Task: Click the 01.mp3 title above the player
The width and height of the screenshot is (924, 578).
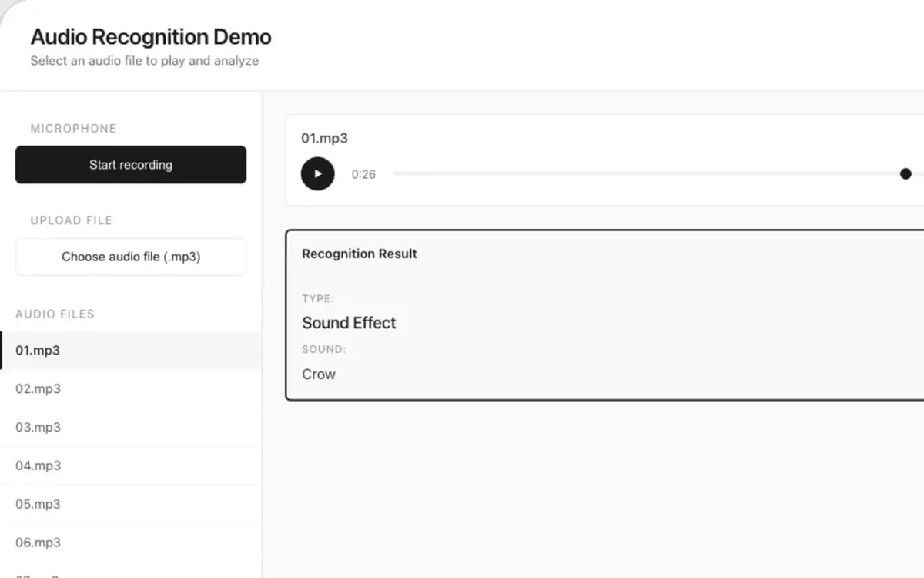Action: (x=324, y=139)
